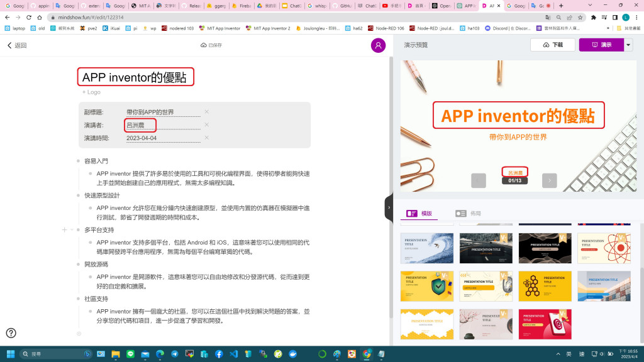Clear the subtitle with its X

[206, 112]
